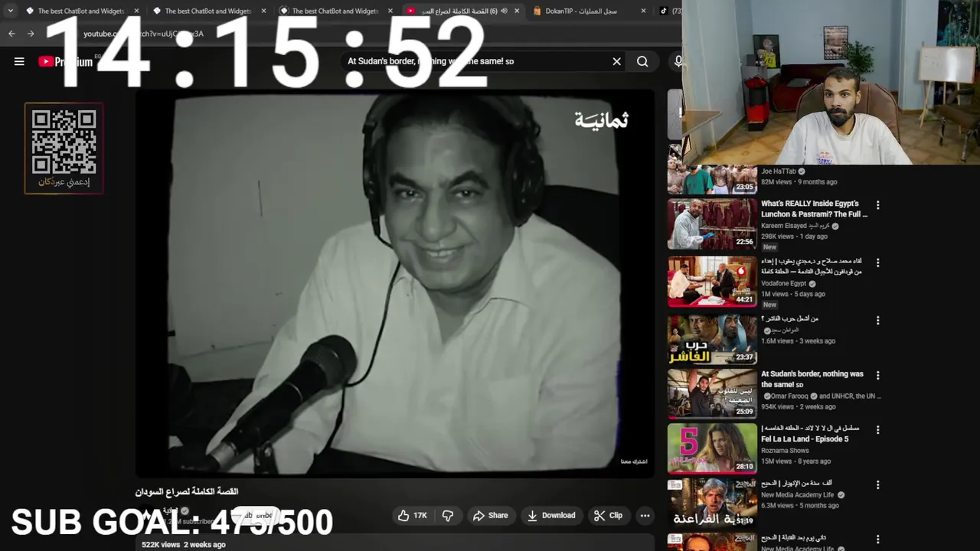Go forward with the browser forward arrow
The height and width of the screenshot is (551, 980).
[31, 34]
